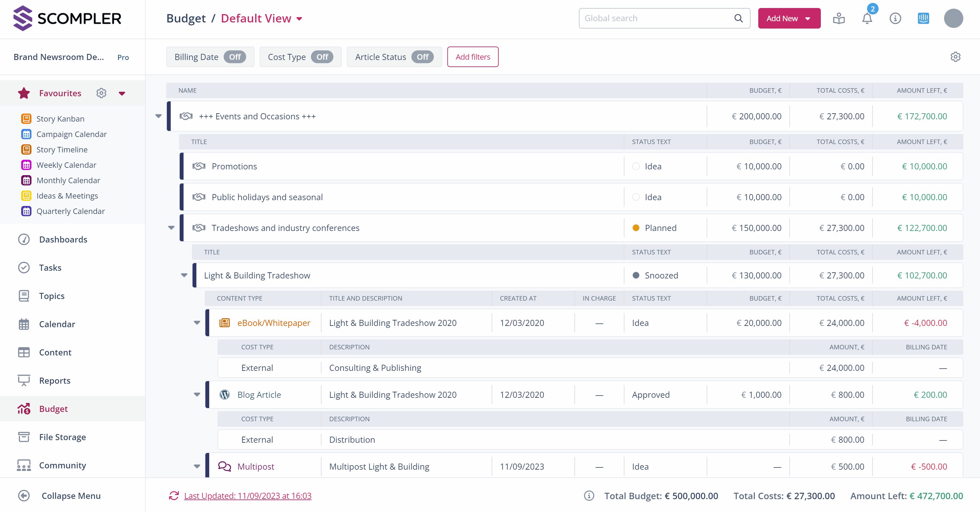This screenshot has width=980, height=512.
Task: Click the Collapse Menu arrow icon
Action: pos(24,496)
